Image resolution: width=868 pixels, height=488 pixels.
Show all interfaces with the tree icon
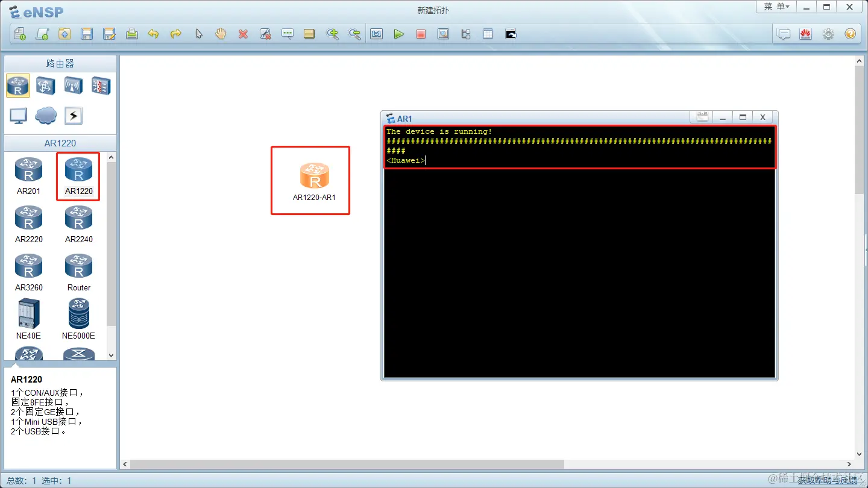465,34
